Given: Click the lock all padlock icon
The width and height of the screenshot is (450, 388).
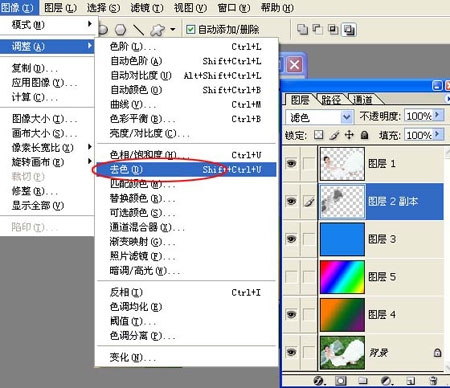Looking at the screenshot, I should (364, 135).
